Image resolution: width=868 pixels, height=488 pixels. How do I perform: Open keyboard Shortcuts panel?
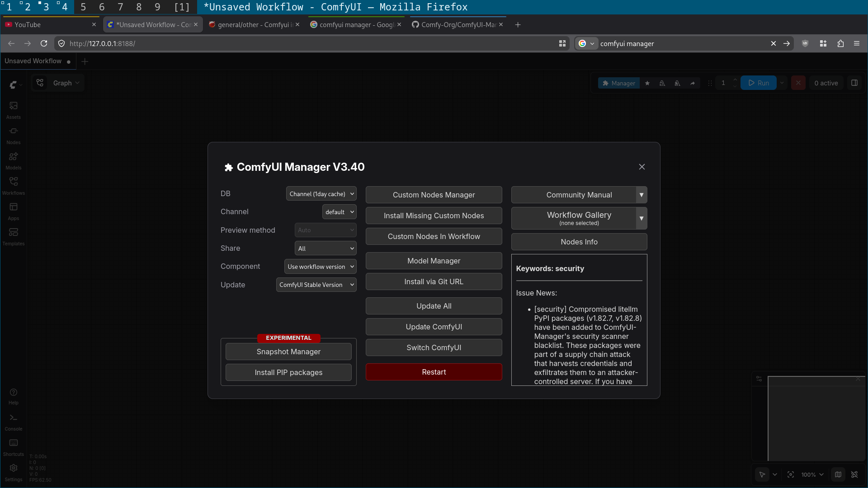tap(14, 447)
